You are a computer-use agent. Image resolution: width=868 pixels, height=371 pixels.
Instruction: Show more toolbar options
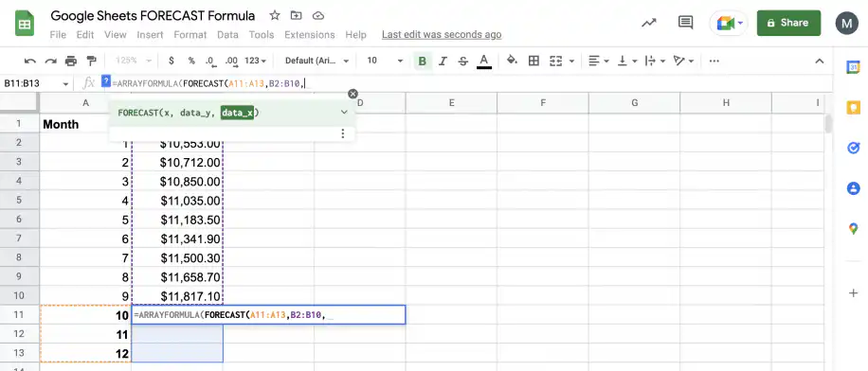(x=714, y=61)
